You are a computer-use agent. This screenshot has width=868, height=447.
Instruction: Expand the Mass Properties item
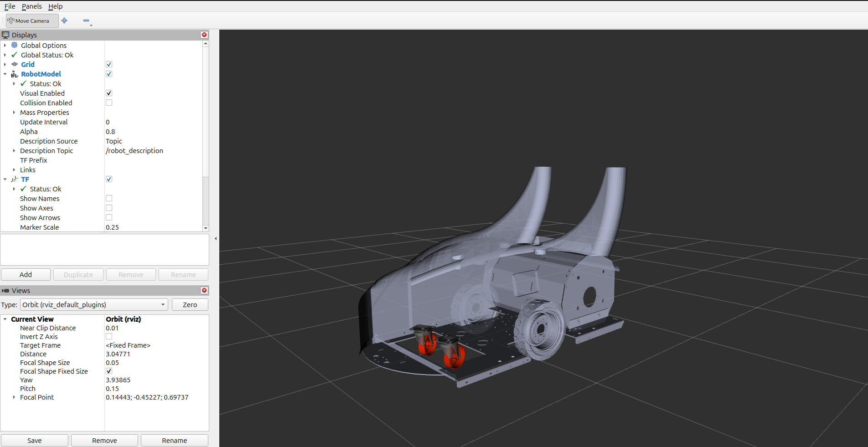(x=14, y=112)
